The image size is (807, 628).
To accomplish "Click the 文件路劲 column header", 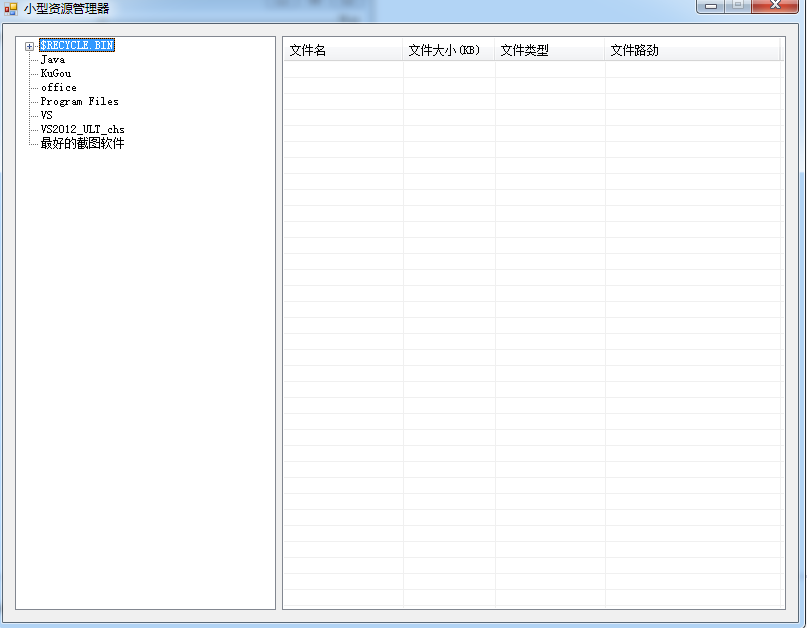I will point(692,50).
